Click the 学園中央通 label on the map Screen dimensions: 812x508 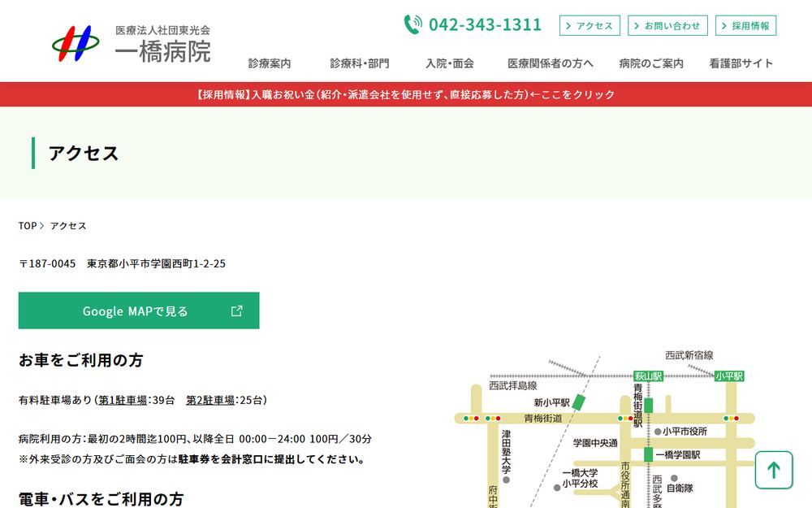coord(595,443)
